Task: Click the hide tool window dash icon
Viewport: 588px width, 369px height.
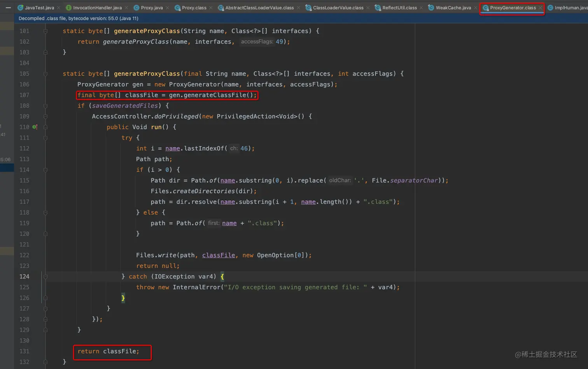Action: click(8, 7)
